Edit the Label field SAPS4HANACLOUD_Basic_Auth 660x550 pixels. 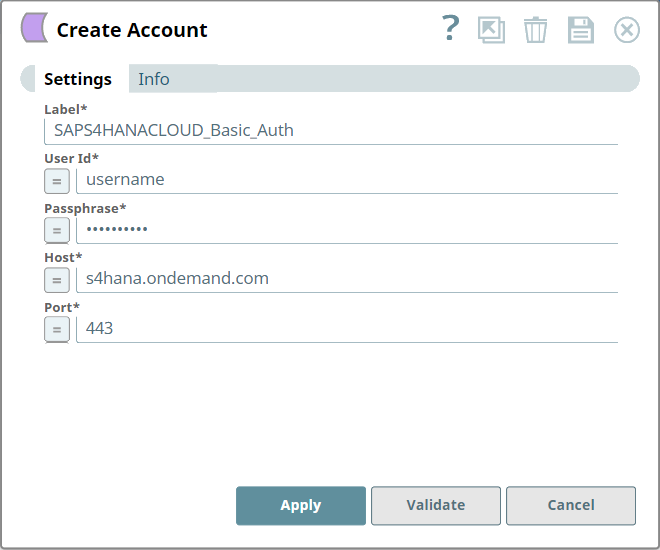[x=331, y=131]
